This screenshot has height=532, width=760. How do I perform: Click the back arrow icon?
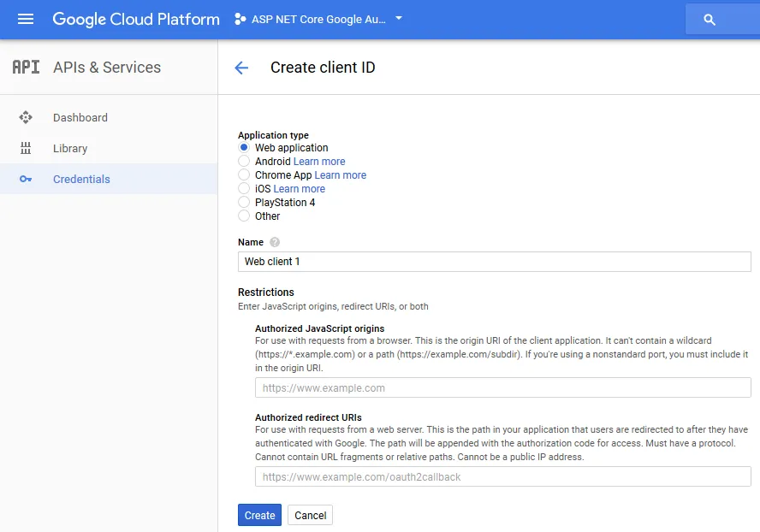[x=241, y=68]
